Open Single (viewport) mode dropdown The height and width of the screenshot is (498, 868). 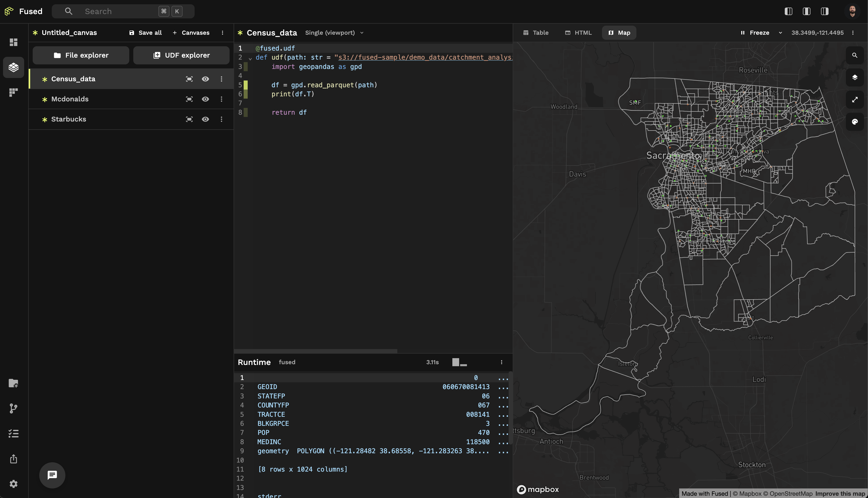[334, 33]
